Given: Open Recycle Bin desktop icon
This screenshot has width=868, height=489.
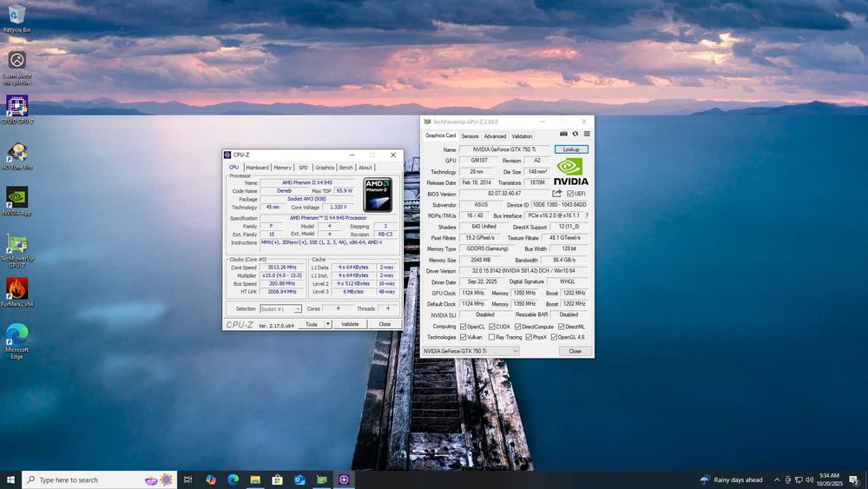Looking at the screenshot, I should point(16,18).
